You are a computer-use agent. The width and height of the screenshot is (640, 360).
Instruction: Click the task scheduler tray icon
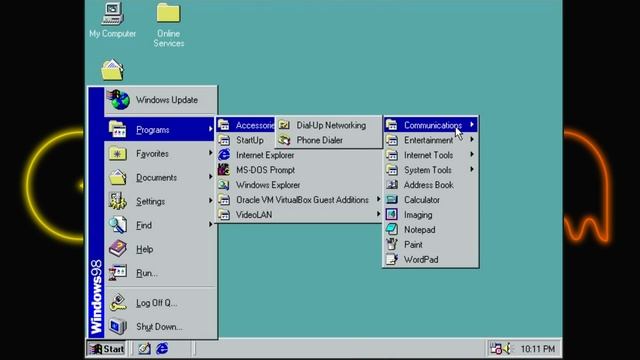coord(496,349)
